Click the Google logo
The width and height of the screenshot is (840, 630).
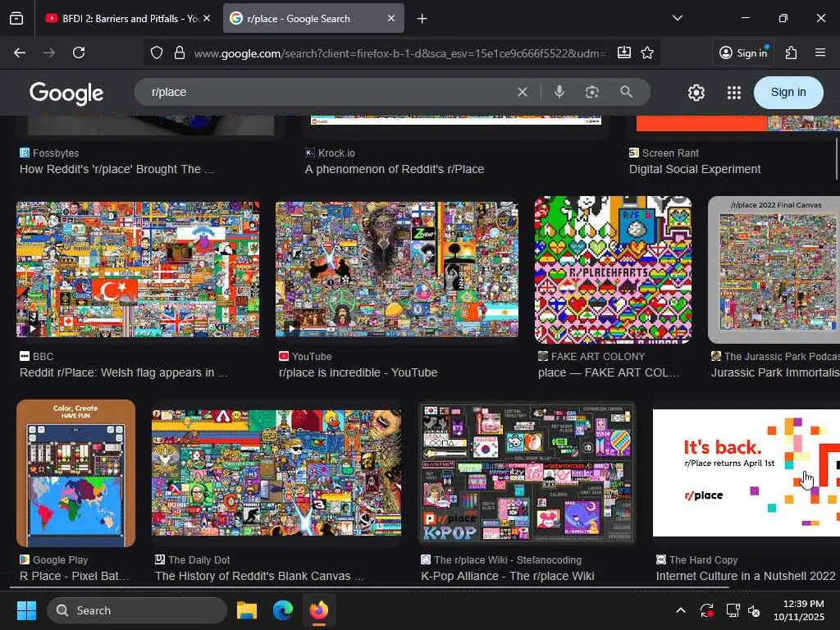(x=66, y=94)
